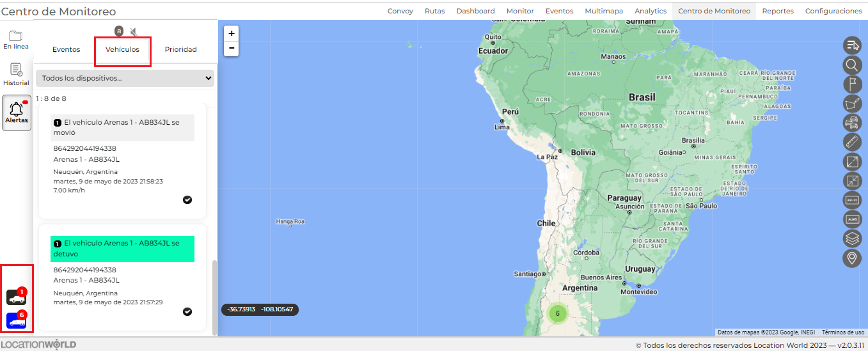The image size is (868, 351).
Task: Switch to the Prioridad tab
Action: point(181,49)
